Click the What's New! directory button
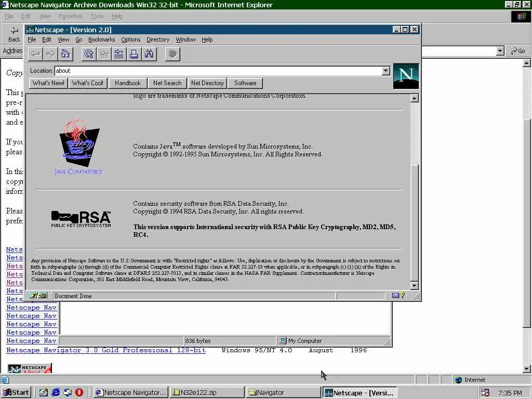Screen dimensions: 532x399 point(48,83)
